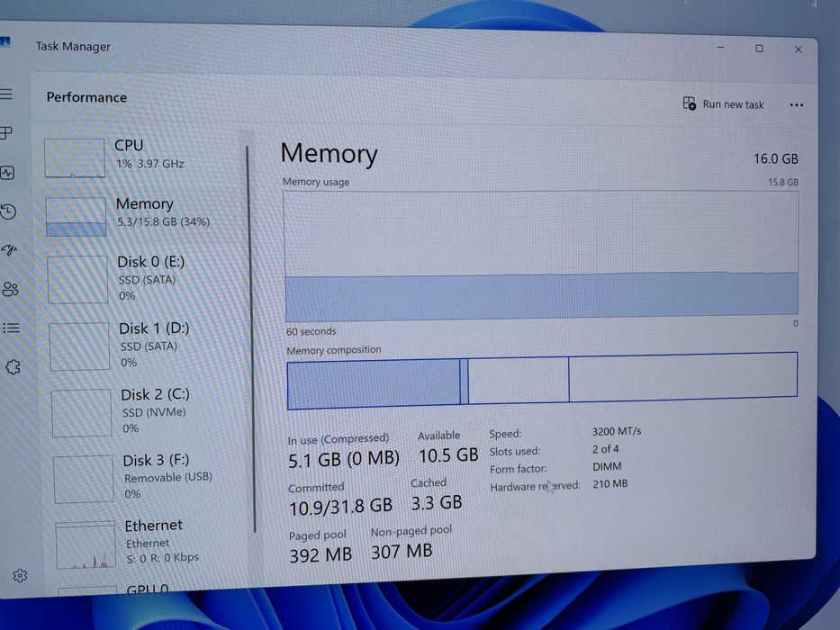The height and width of the screenshot is (630, 840).
Task: Open the Processes page icon
Action: [6, 133]
